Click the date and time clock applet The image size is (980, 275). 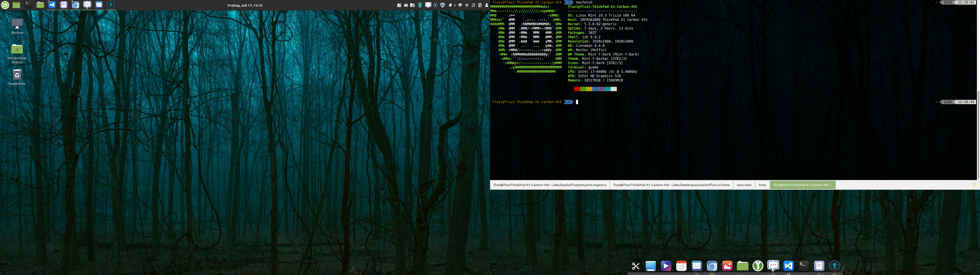point(245,5)
